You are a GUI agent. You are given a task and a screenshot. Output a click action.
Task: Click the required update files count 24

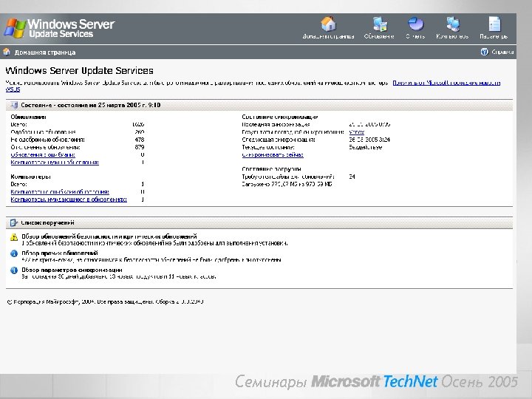click(352, 177)
